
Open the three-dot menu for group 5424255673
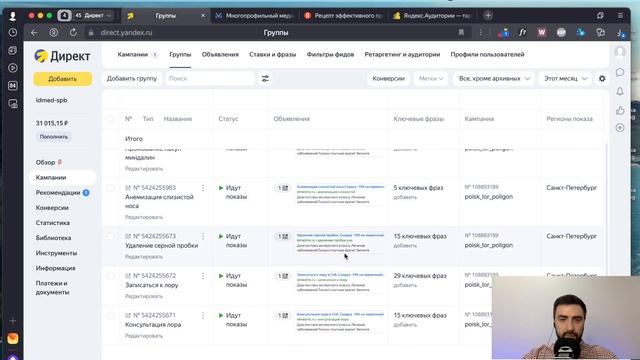tap(203, 236)
